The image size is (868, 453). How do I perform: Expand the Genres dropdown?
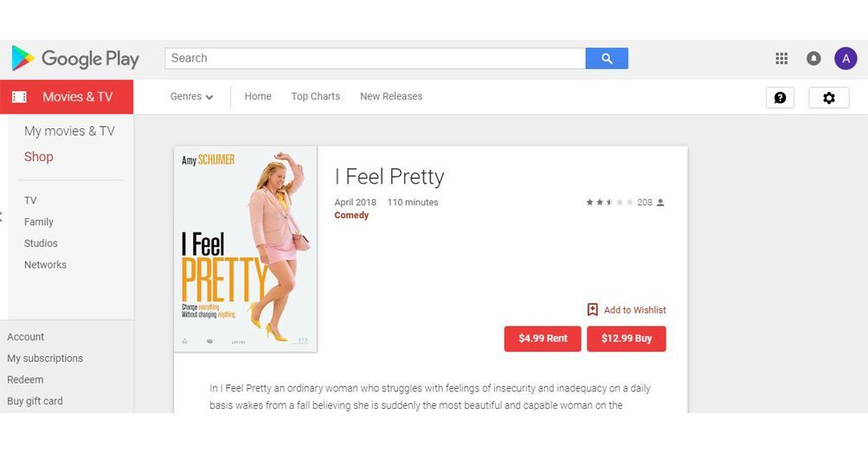(x=191, y=96)
